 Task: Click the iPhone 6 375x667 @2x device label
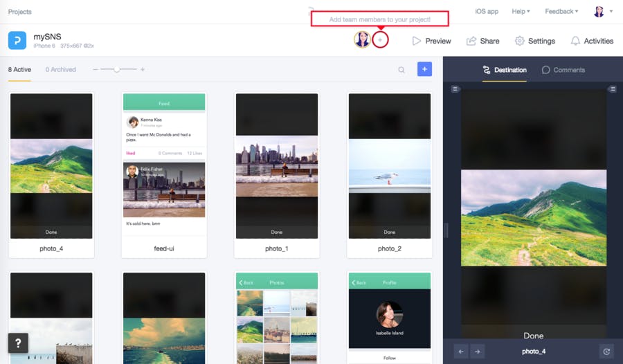point(64,46)
